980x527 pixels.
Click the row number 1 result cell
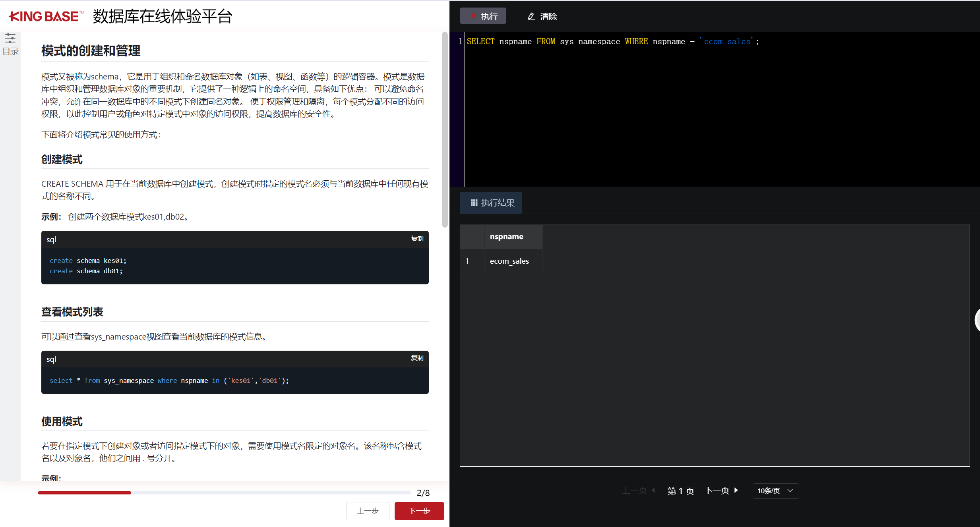[x=472, y=261]
